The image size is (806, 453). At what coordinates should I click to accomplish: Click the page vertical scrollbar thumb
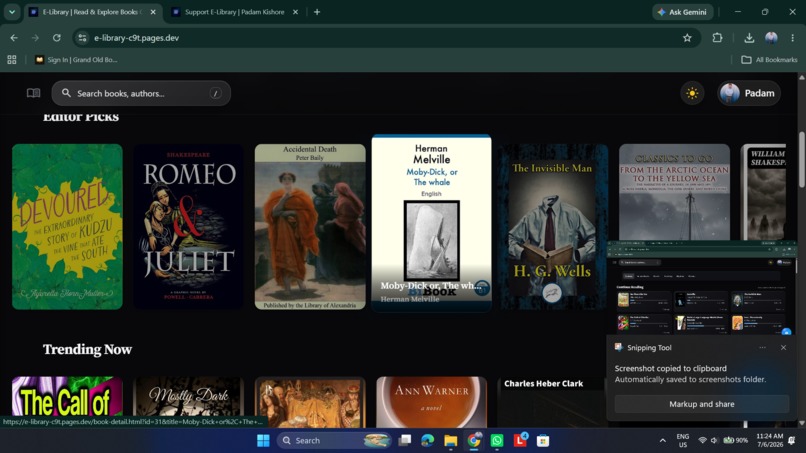(x=801, y=160)
